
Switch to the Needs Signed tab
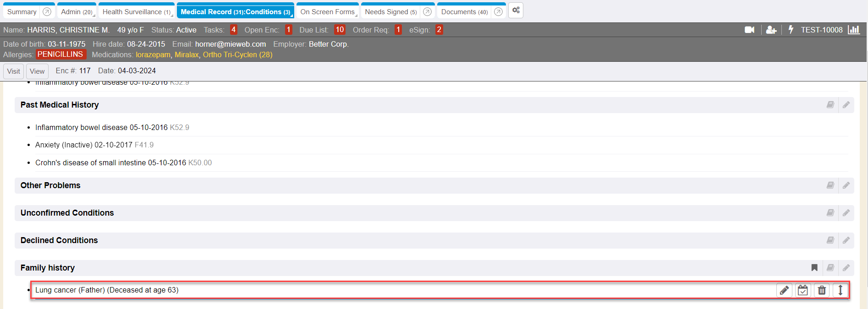point(390,12)
